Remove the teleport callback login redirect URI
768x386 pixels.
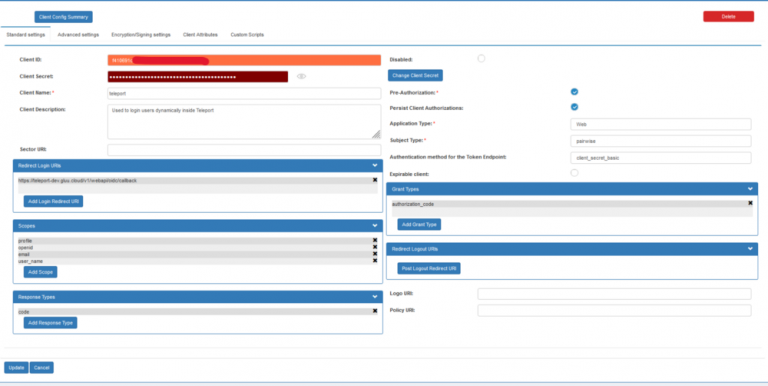coord(375,180)
